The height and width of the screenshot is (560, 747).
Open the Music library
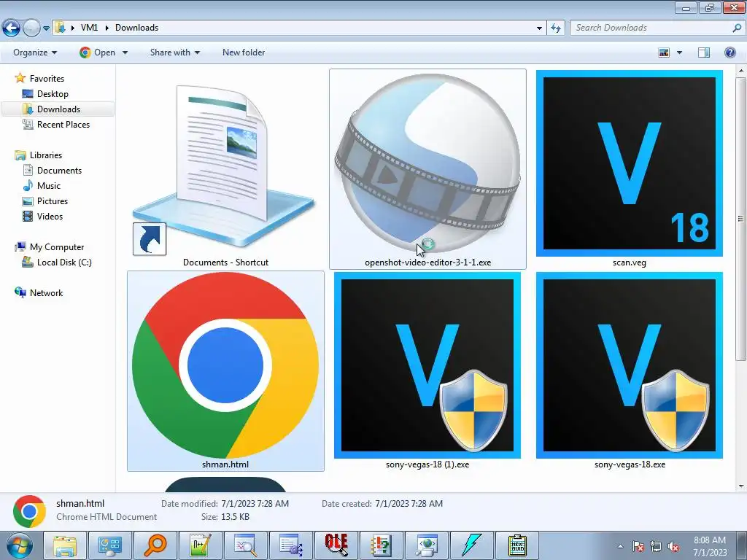[49, 186]
